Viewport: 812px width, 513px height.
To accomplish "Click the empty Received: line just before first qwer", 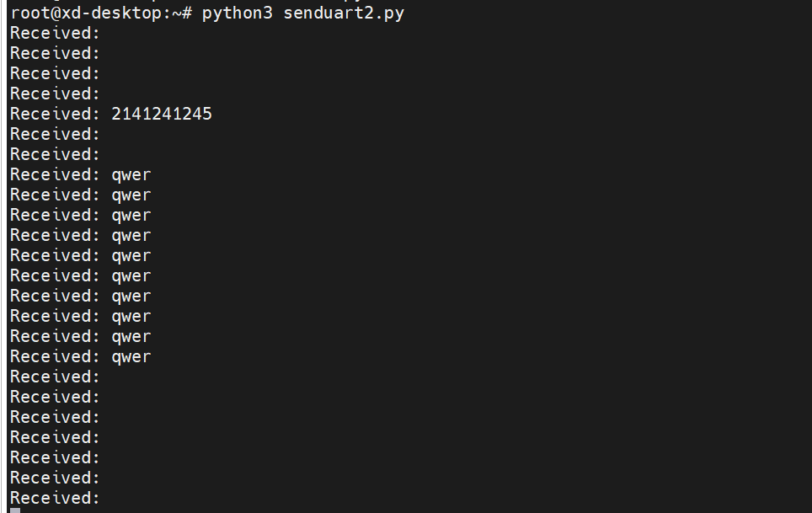I will [x=55, y=154].
